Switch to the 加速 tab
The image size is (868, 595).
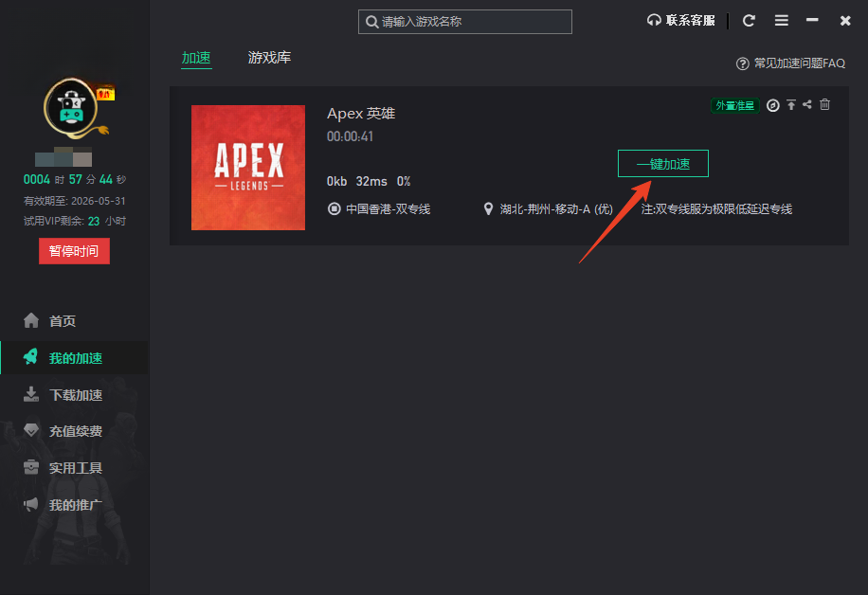196,58
